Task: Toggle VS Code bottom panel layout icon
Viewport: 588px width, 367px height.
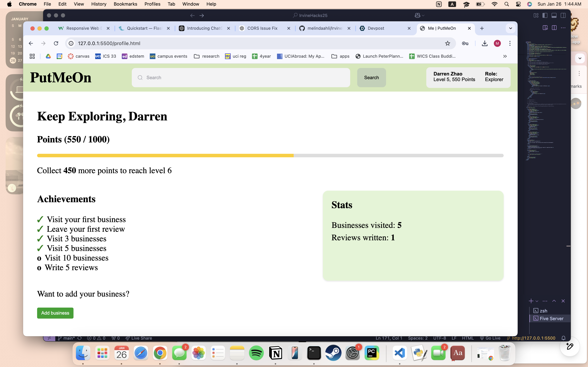Action: pos(554,15)
